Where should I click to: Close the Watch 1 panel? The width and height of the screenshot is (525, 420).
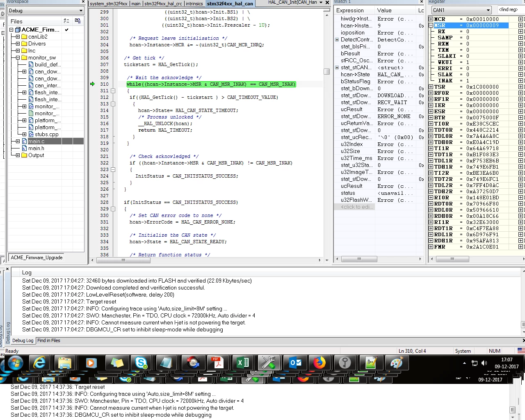(421, 2)
